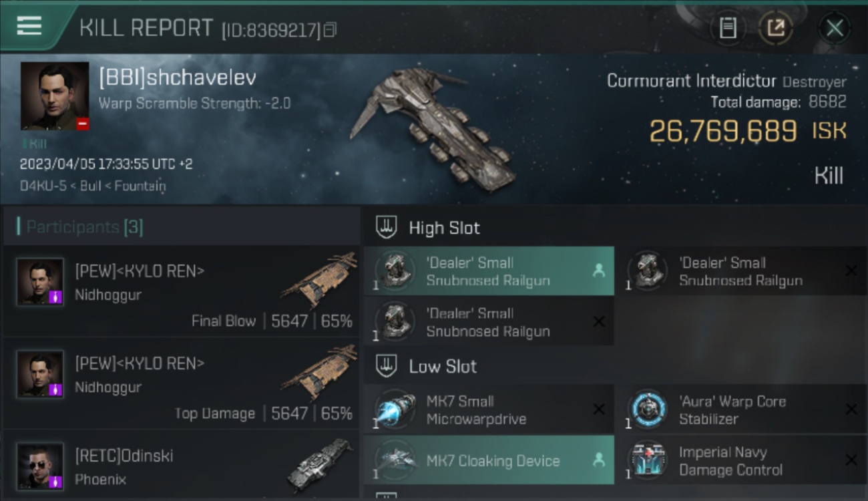The width and height of the screenshot is (868, 501).
Task: Close the Kill Report window
Action: point(834,28)
